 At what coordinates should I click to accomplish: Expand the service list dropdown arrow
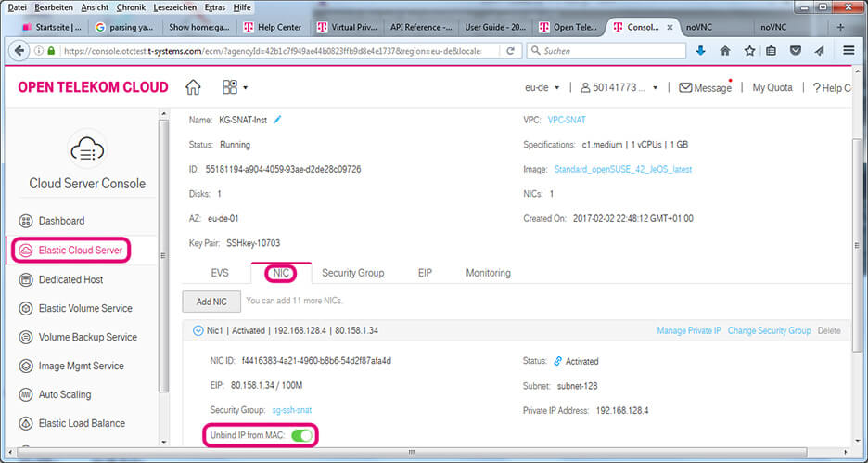tap(245, 87)
